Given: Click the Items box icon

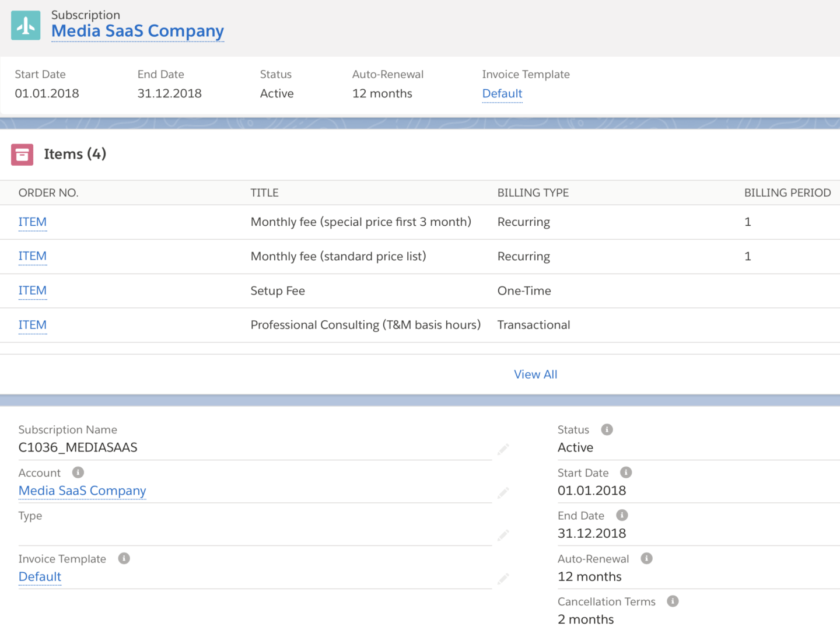Looking at the screenshot, I should [22, 155].
